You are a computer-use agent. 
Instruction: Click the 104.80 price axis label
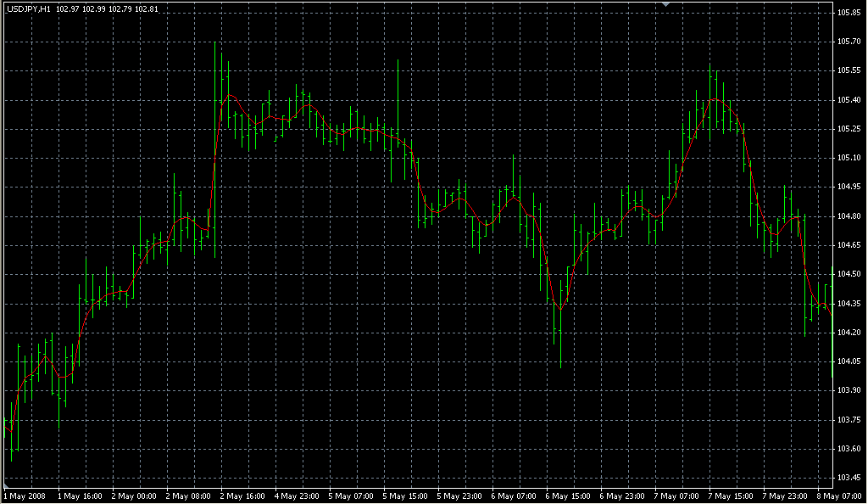coord(849,216)
